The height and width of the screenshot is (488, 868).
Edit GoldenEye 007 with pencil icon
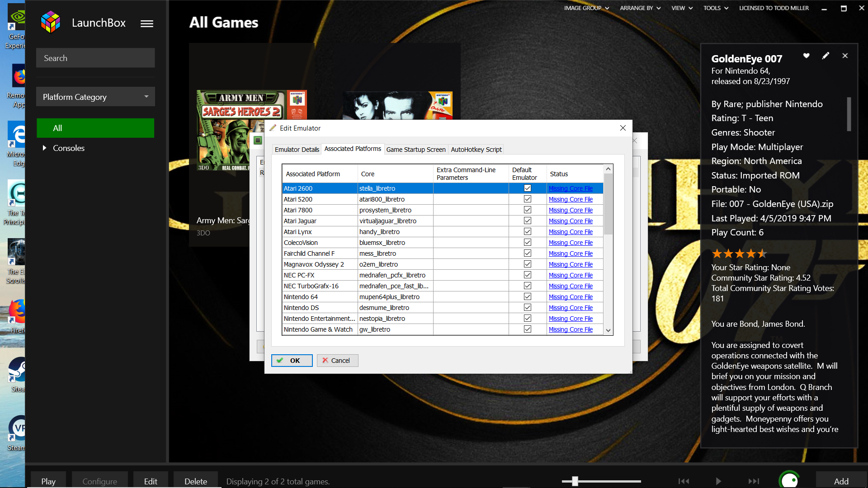click(x=826, y=56)
